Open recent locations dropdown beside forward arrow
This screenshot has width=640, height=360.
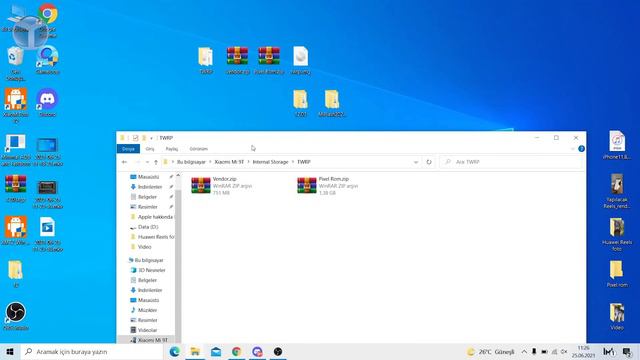147,162
